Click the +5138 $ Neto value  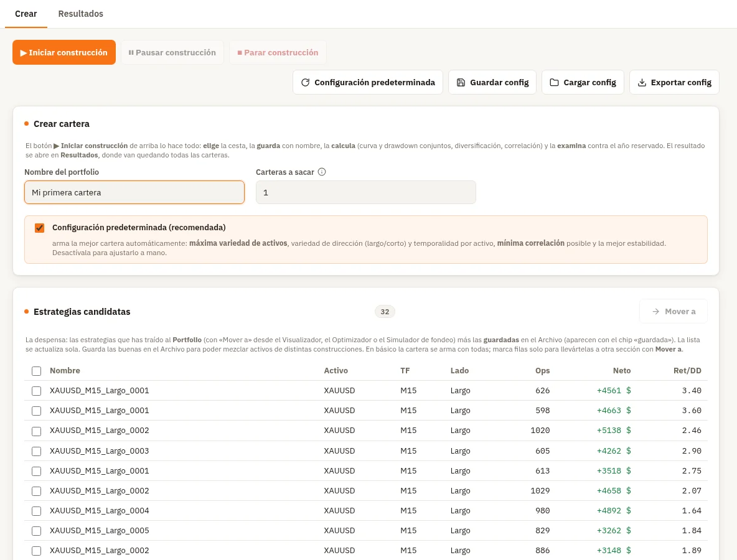click(x=614, y=431)
